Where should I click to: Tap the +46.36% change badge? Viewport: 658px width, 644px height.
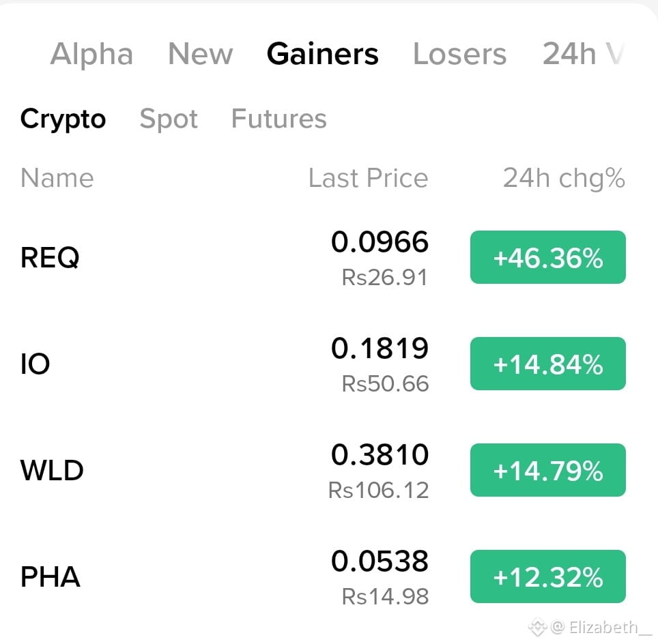[x=547, y=257]
